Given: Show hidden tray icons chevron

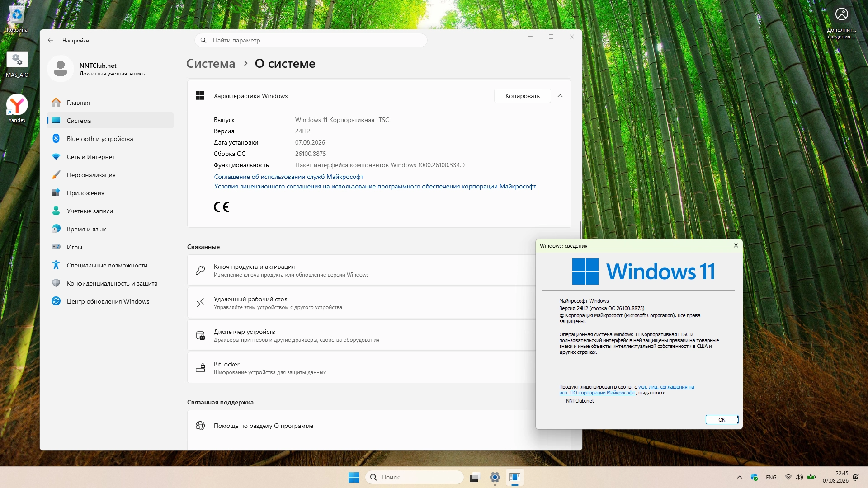Looking at the screenshot, I should click(740, 477).
